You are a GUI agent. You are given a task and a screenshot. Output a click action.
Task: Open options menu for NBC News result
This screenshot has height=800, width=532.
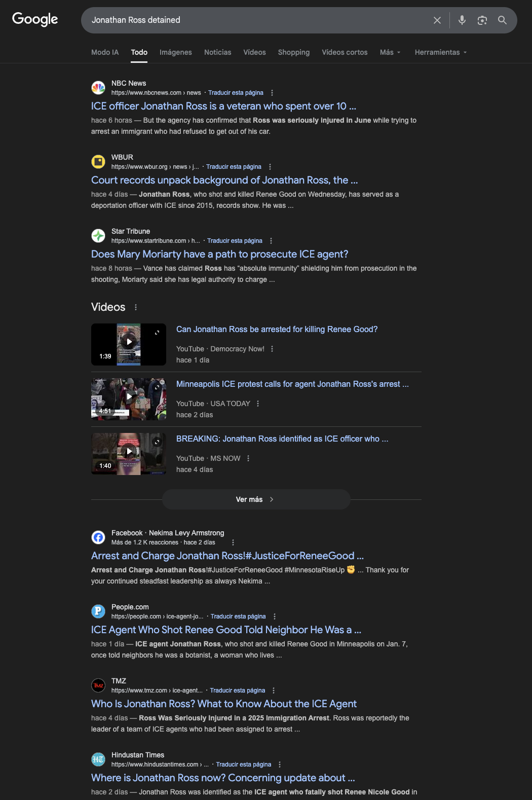[x=272, y=93]
